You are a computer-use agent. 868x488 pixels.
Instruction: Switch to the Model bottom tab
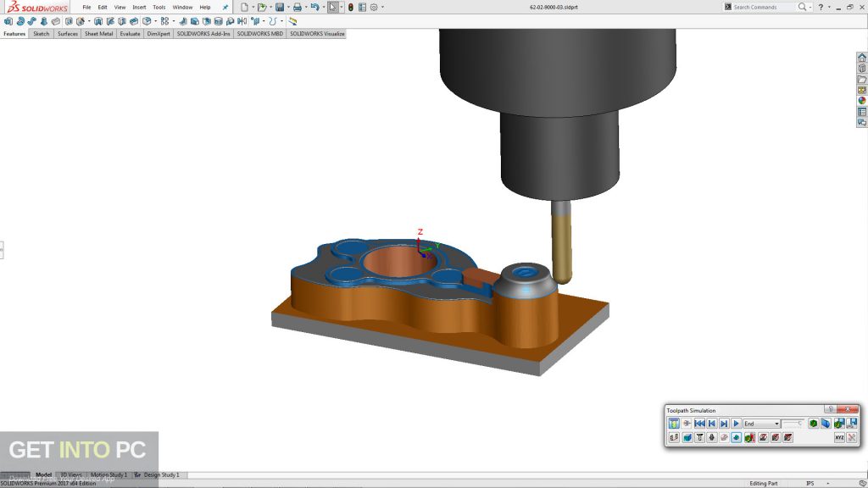click(x=44, y=474)
